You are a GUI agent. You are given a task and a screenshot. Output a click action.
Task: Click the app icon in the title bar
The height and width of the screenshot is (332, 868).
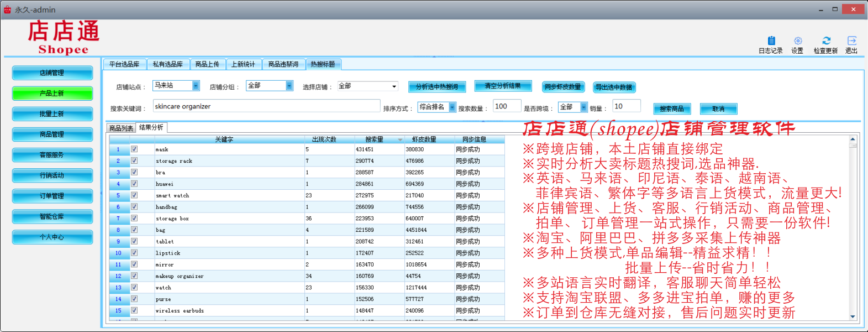pos(8,9)
